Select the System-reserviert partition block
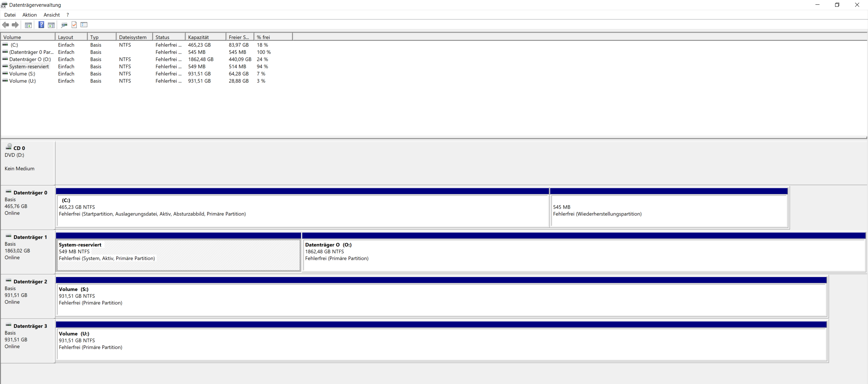 click(178, 255)
